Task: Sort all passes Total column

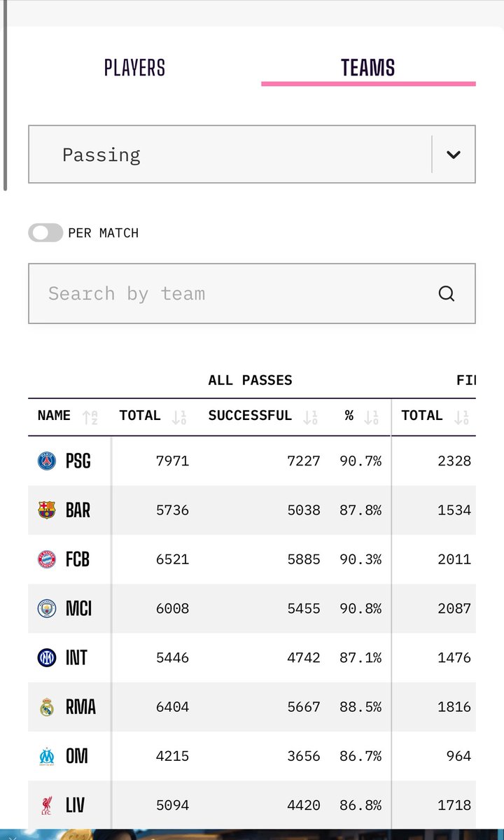Action: coord(178,417)
